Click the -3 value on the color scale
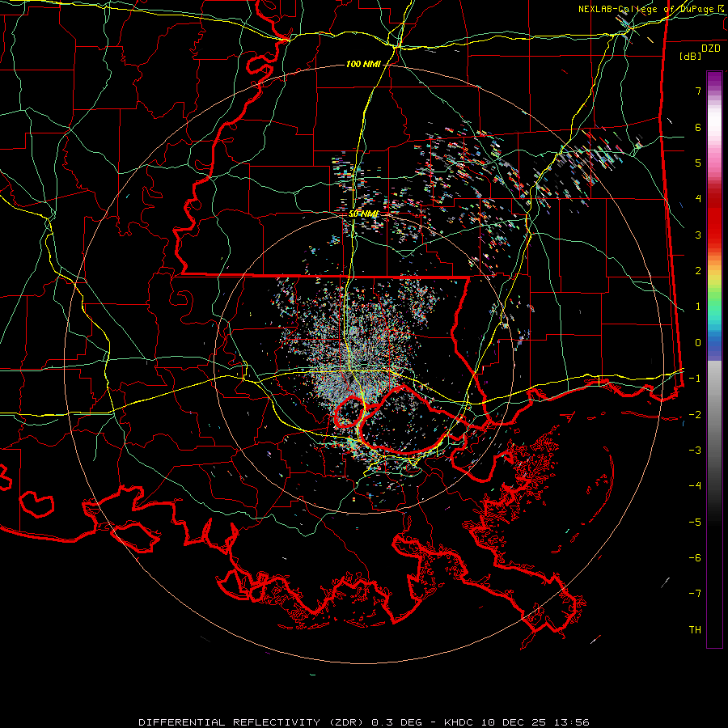This screenshot has width=728, height=728. click(x=695, y=450)
